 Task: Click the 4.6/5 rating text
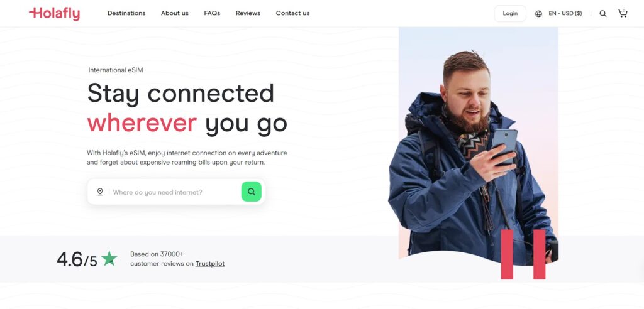(77, 259)
